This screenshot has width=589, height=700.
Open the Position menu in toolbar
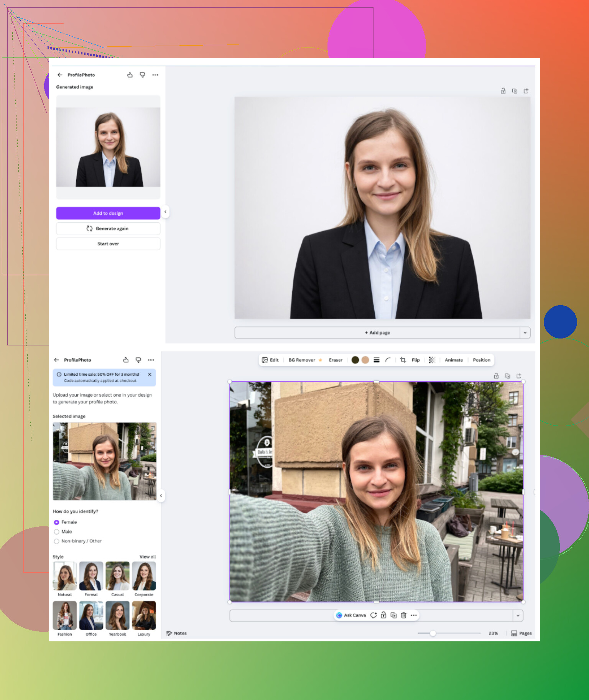[481, 360]
